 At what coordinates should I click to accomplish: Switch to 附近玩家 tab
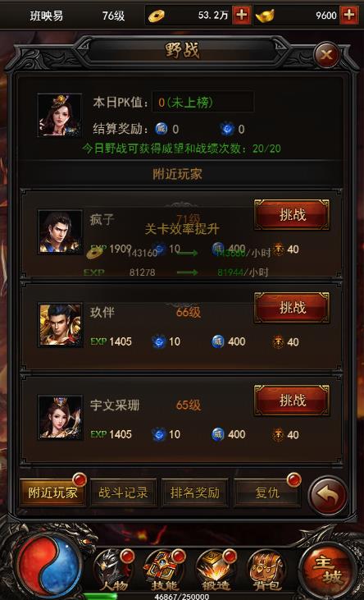[52, 492]
